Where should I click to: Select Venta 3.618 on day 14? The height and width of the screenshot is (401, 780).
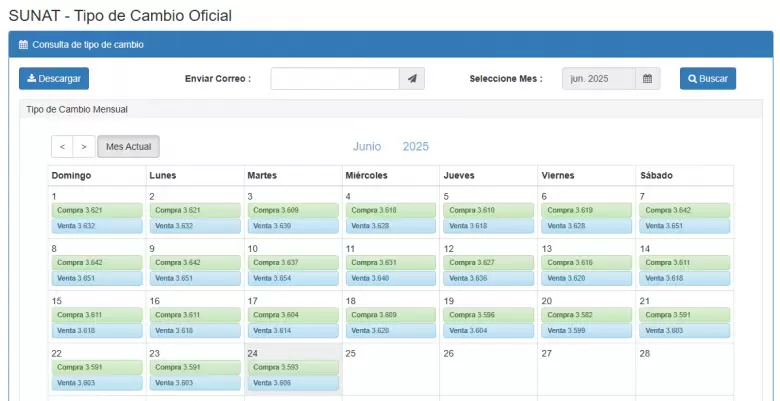point(684,278)
